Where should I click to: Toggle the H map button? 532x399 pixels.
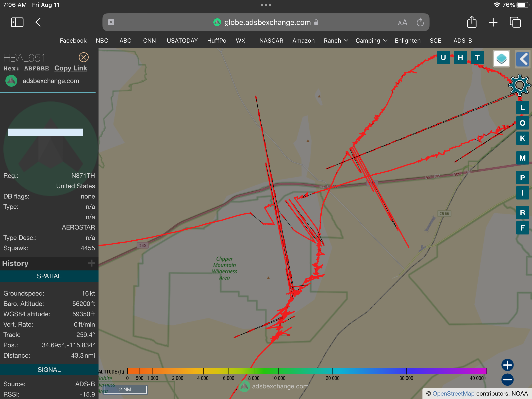tap(460, 58)
